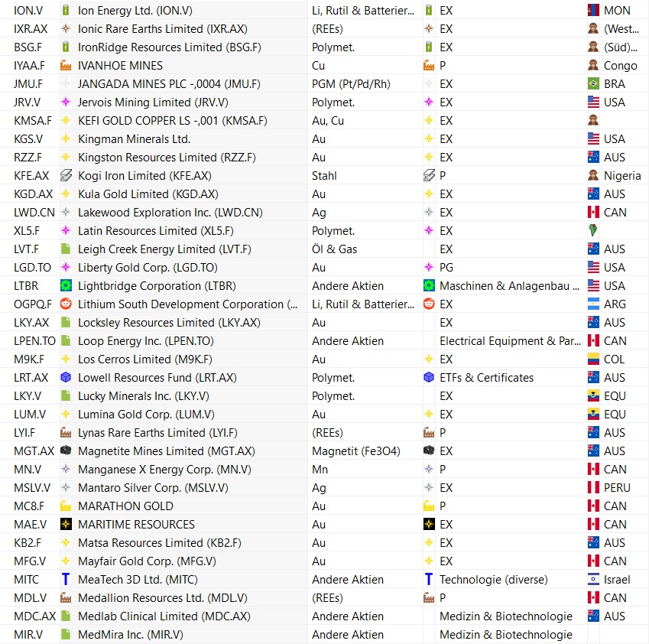Screen dimensions: 649x644
Task: Click the Brazil flag in JANGADA MINES row
Action: tap(593, 83)
